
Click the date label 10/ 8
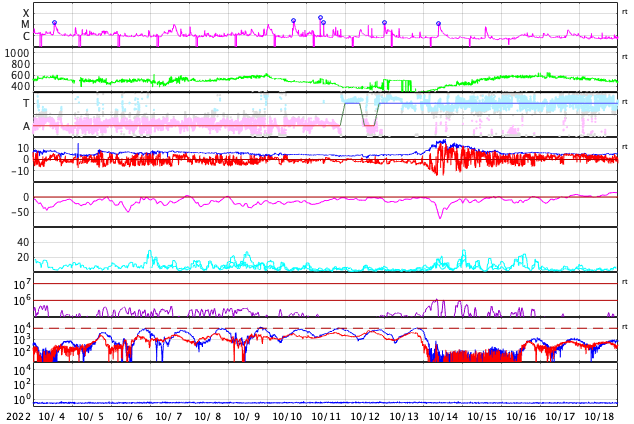click(208, 417)
